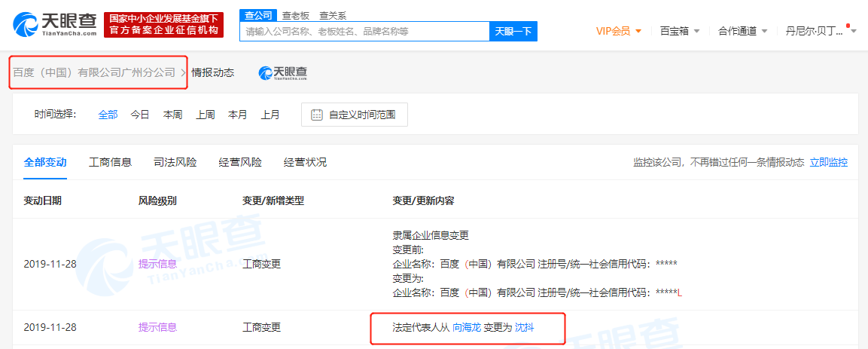Viewport: 868px width, 349px height.
Task: Select the 司法风险 tab
Action: pyautogui.click(x=175, y=162)
